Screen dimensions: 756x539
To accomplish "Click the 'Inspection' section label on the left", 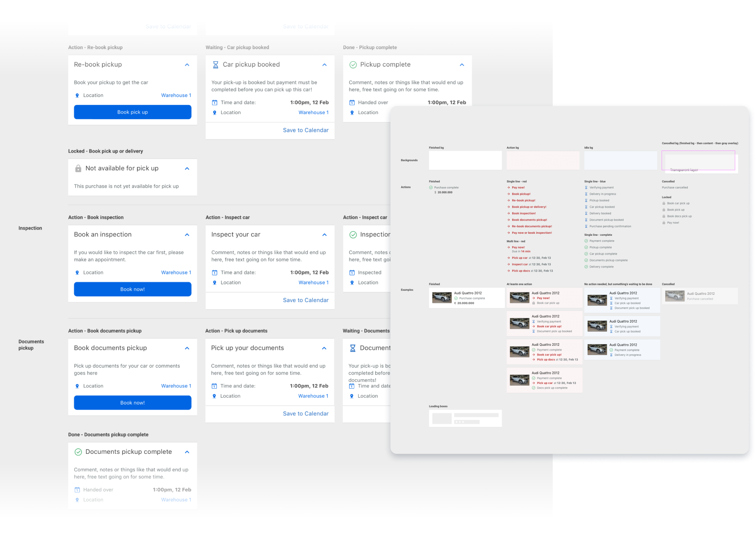I will point(30,228).
